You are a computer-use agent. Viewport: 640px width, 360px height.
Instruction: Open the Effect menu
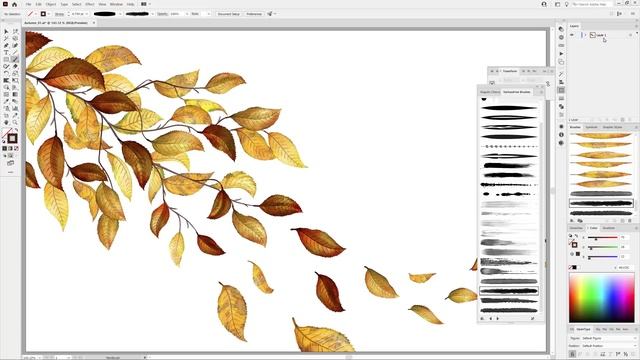coord(90,4)
